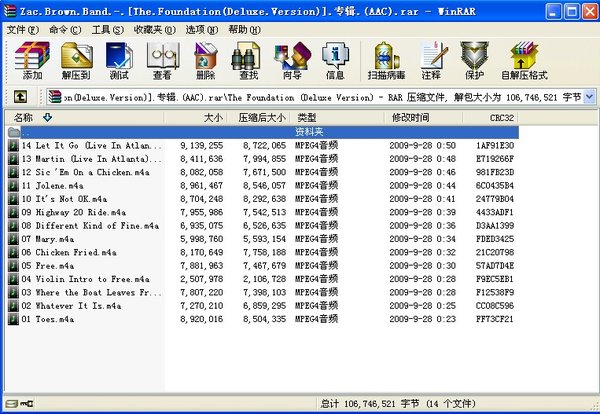This screenshot has width=600, height=414.
Task: Click the 解压到 (Extract To) icon
Action: coord(76,61)
